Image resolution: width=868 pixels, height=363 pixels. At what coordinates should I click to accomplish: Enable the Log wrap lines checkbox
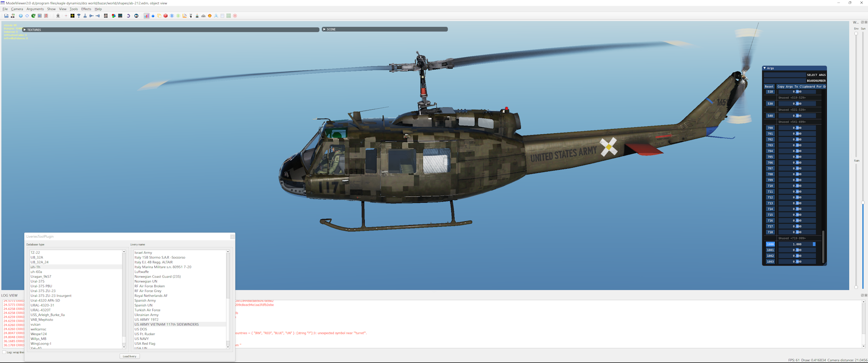coord(4,352)
